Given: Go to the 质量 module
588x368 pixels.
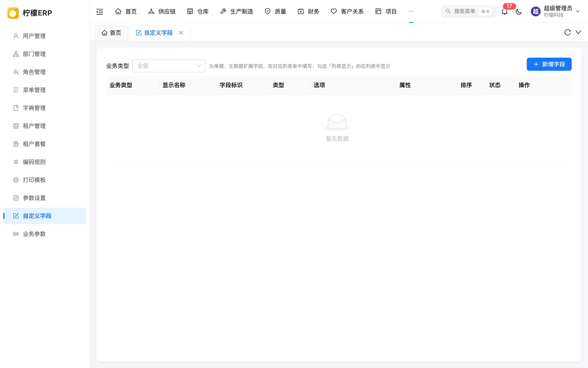Looking at the screenshot, I should pyautogui.click(x=276, y=11).
